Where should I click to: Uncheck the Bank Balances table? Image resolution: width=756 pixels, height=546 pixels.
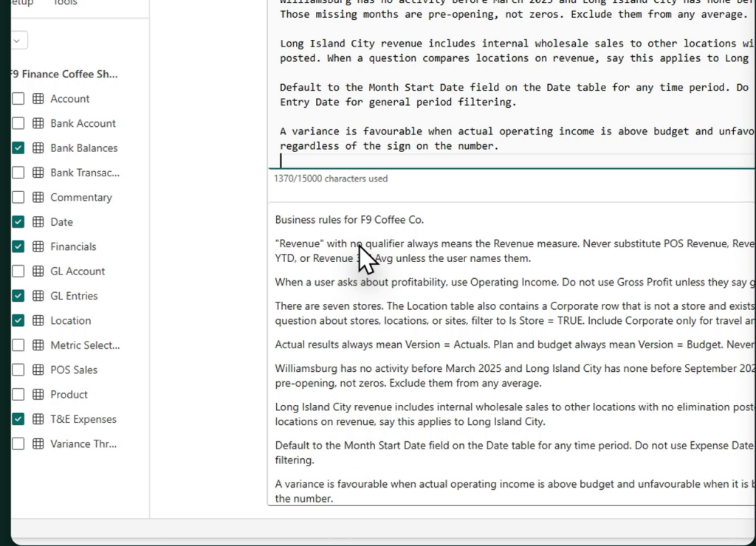tap(18, 148)
